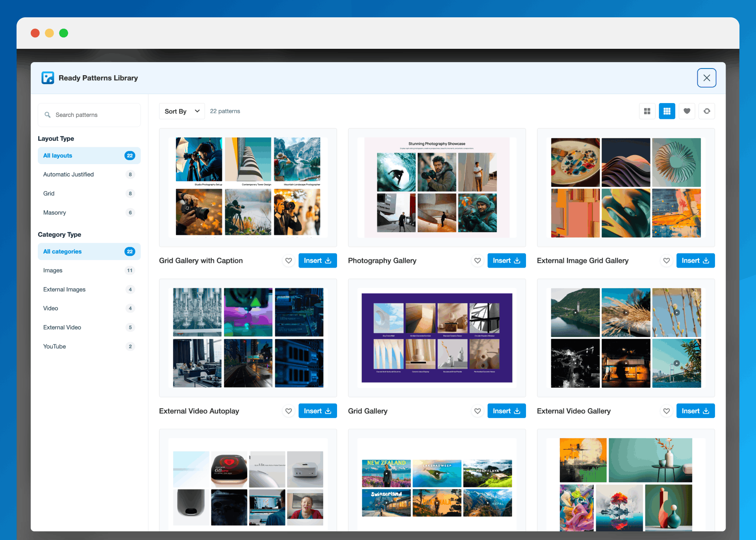Filter by Video category
The width and height of the screenshot is (756, 540).
click(x=89, y=308)
